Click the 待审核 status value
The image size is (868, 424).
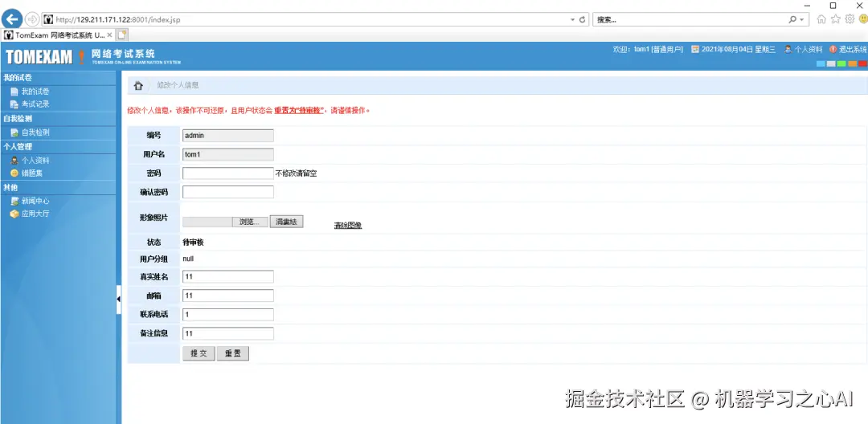click(x=193, y=243)
